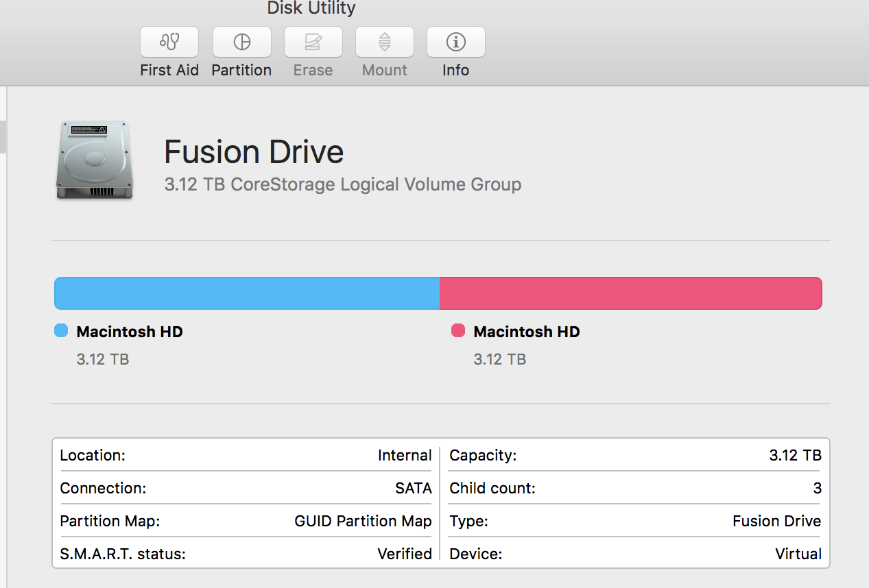Select the blue segment of storage bar

247,293
